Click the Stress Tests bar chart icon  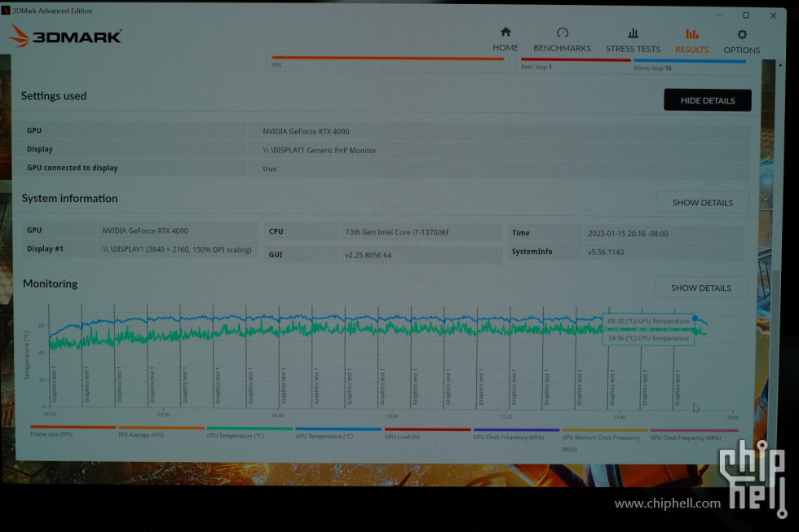coord(633,33)
